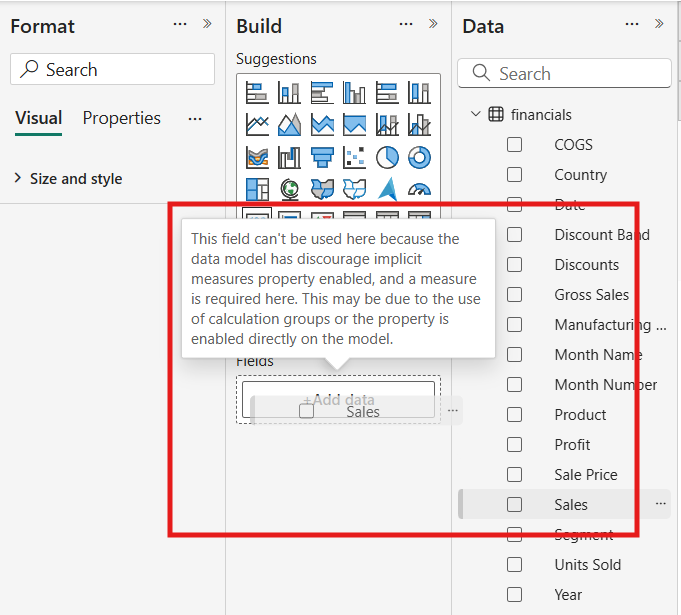The width and height of the screenshot is (681, 615).
Task: Check the COGS field checkbox
Action: 514,145
